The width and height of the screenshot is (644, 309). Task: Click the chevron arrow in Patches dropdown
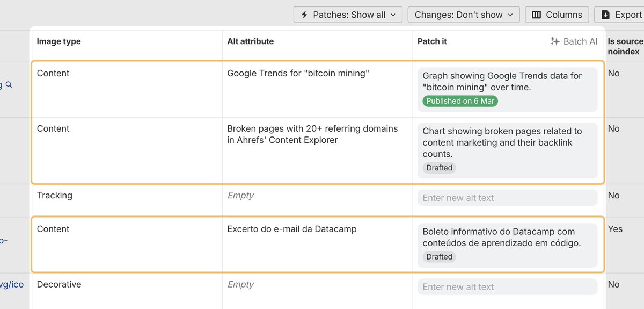(393, 15)
